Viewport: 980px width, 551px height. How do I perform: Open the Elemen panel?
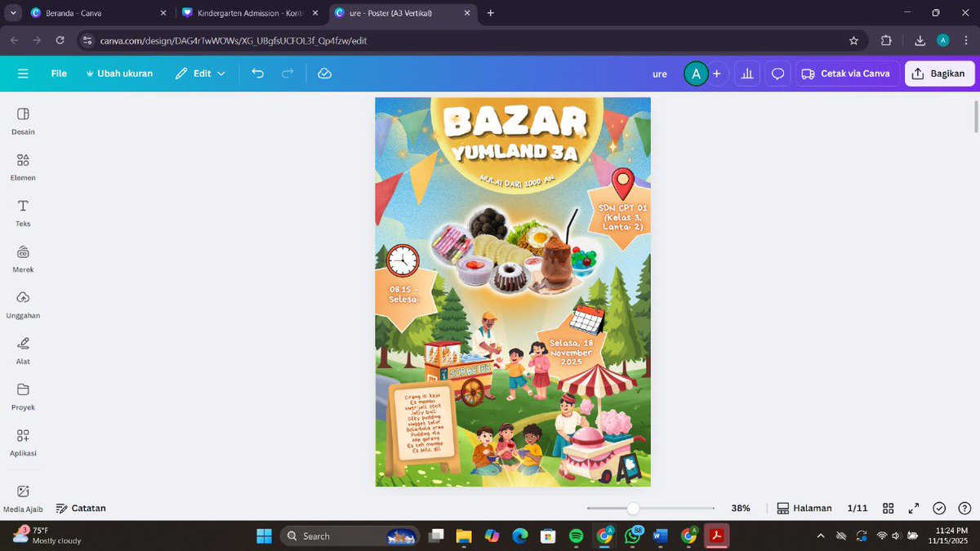[23, 167]
